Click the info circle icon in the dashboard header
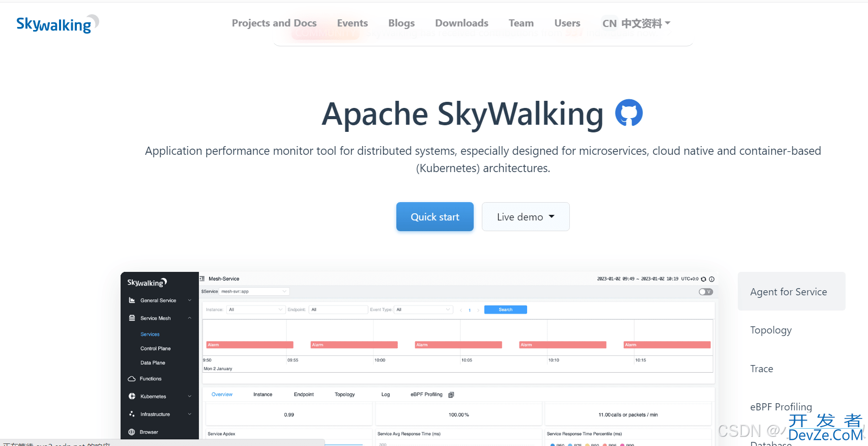Viewport: 868px width, 446px height. tap(712, 279)
